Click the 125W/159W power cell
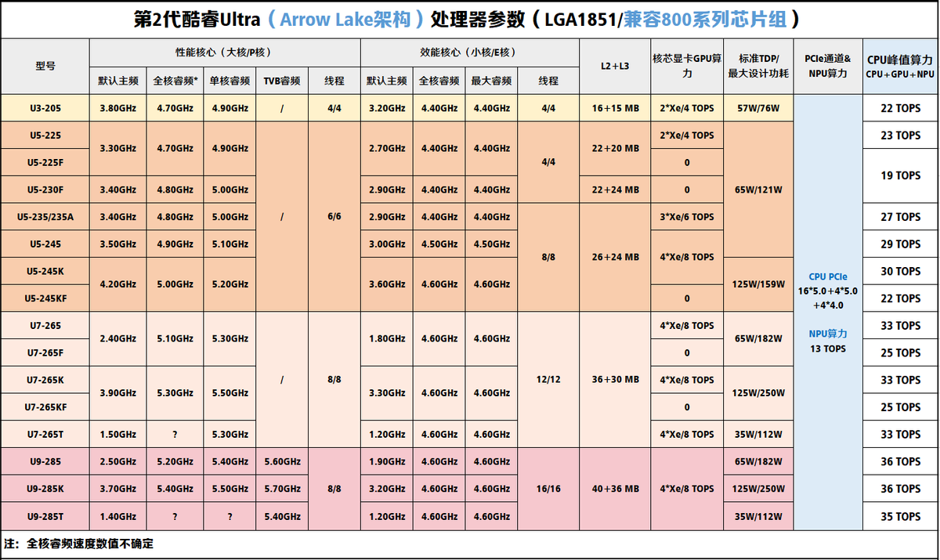This screenshot has height=560, width=940. click(757, 284)
